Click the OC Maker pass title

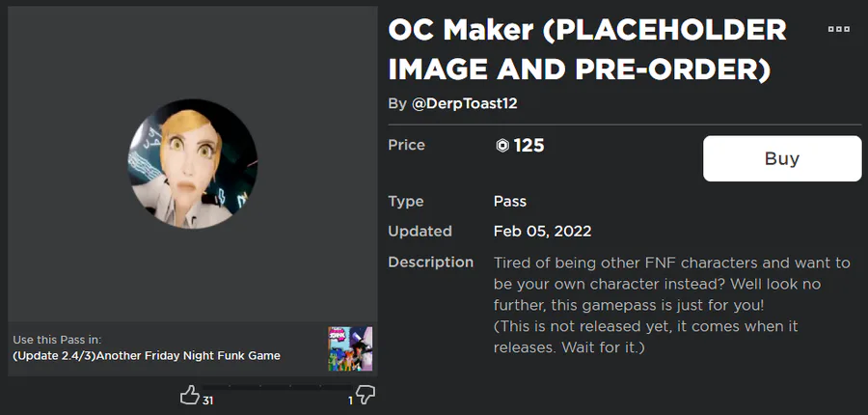click(x=586, y=49)
